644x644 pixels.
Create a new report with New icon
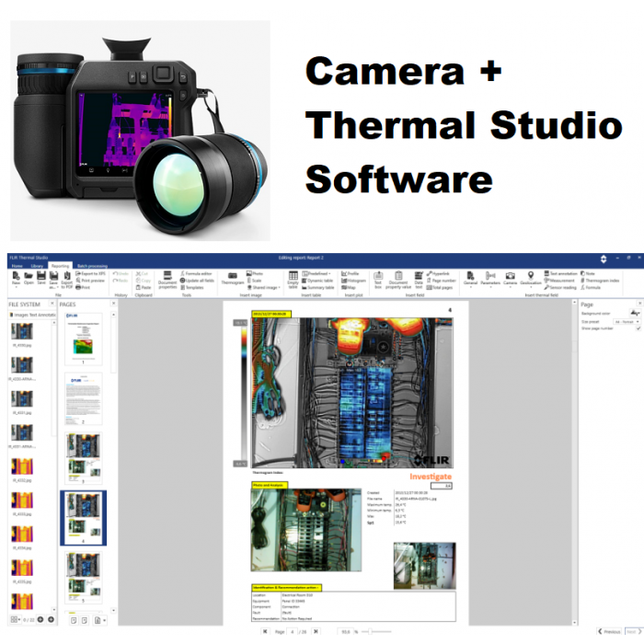(x=16, y=278)
